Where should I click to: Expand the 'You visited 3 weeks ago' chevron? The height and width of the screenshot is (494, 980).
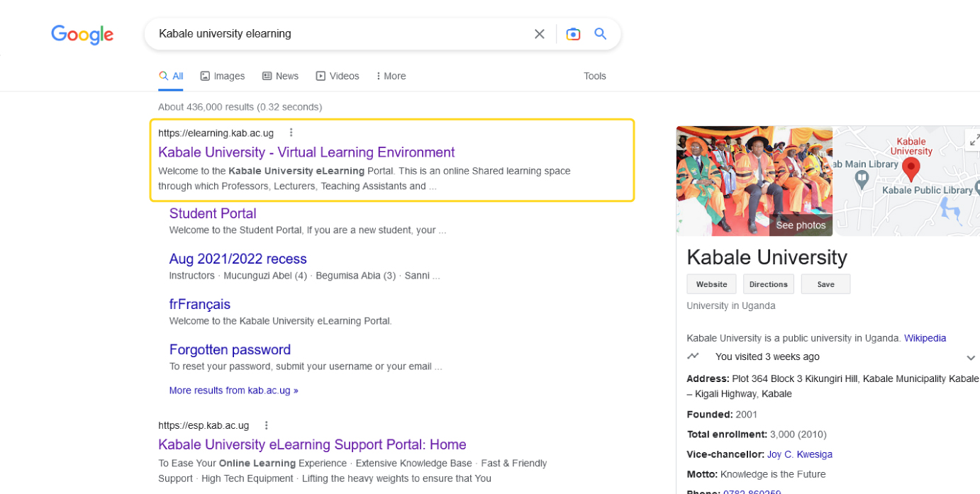point(971,357)
